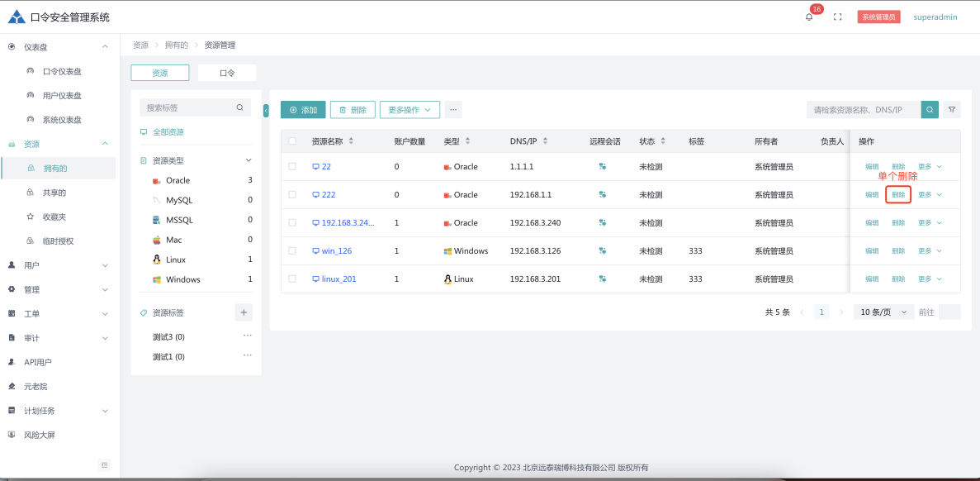Open 共享的 in the sidebar
The width and height of the screenshot is (980, 481).
[x=54, y=193]
